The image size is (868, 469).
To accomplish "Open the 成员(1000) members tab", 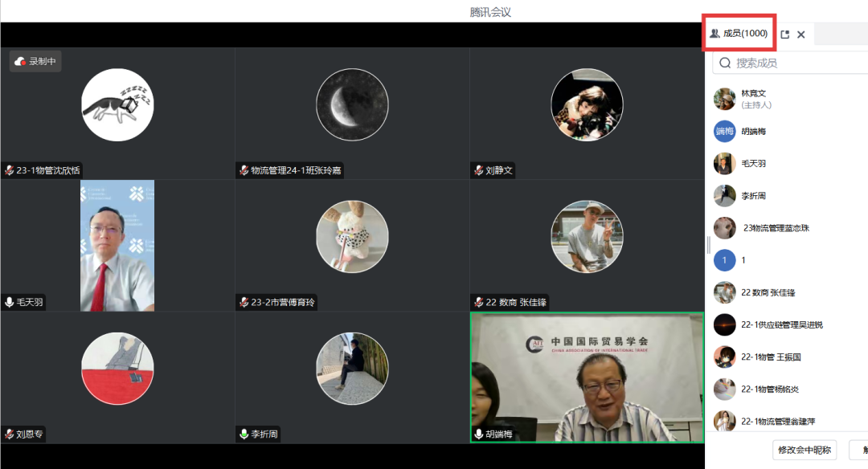I will (x=739, y=34).
